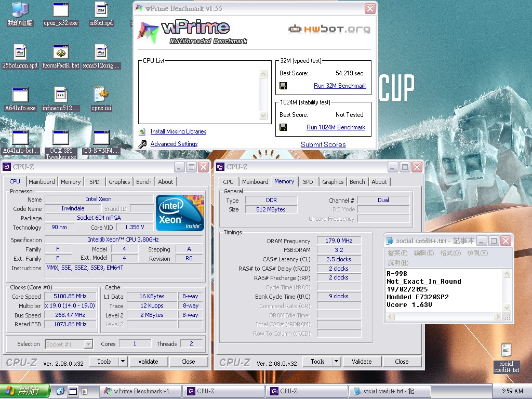Click Validate in left CPU-Z window
The image size is (532, 399).
148,362
